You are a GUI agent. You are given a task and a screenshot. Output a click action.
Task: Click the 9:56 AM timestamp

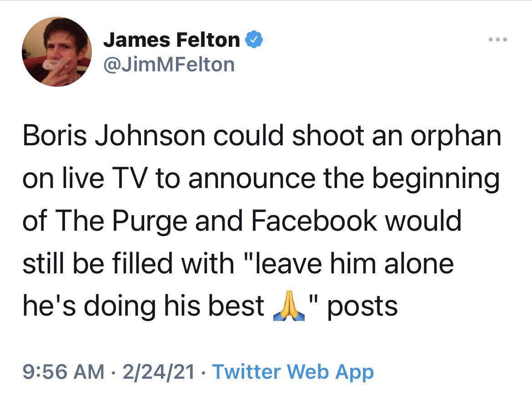click(63, 372)
